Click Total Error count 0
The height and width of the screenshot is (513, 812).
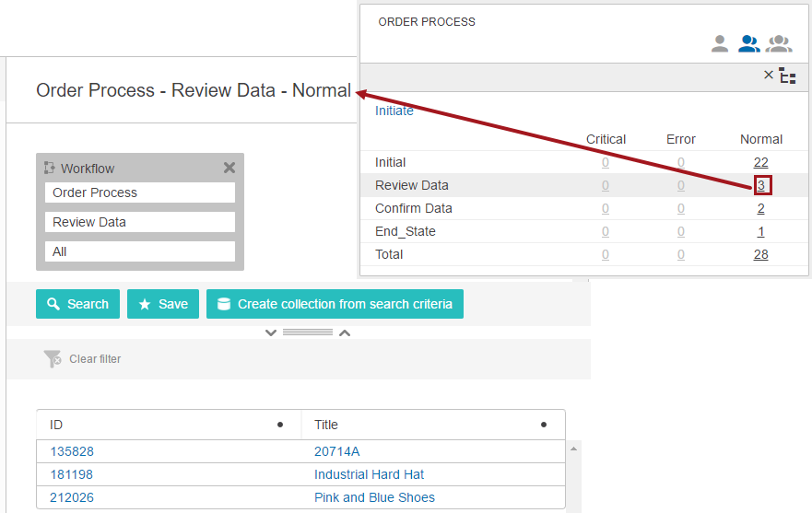[681, 255]
